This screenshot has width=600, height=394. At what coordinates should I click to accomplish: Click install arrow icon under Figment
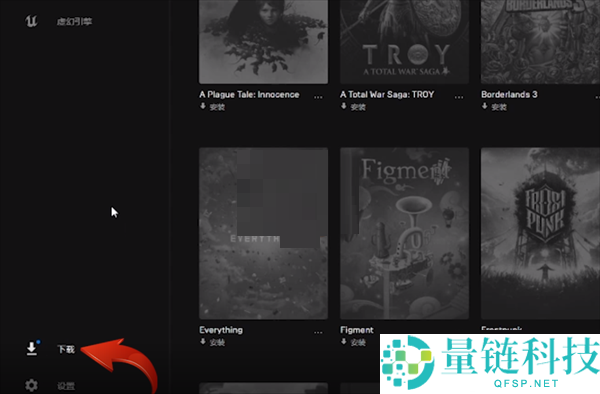pyautogui.click(x=344, y=342)
